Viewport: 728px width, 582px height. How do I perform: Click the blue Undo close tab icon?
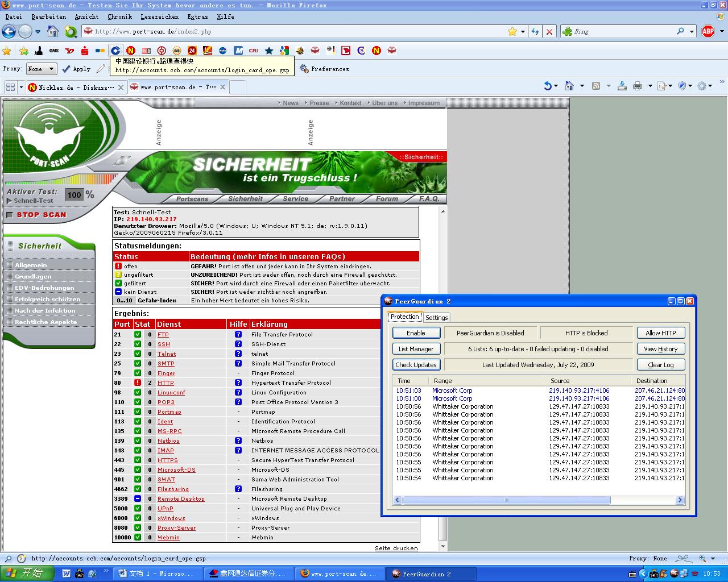547,86
